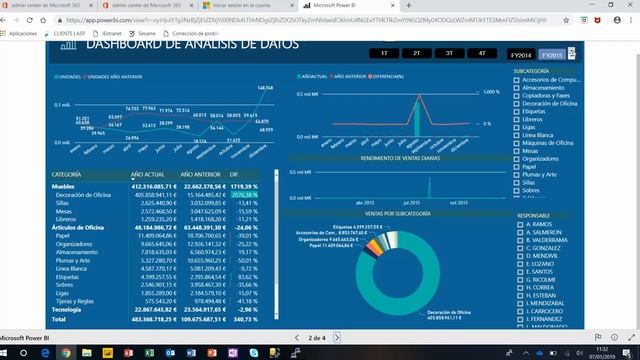Enter full screen mode with the expand icon
The height and width of the screenshot is (360, 640).
[631, 337]
